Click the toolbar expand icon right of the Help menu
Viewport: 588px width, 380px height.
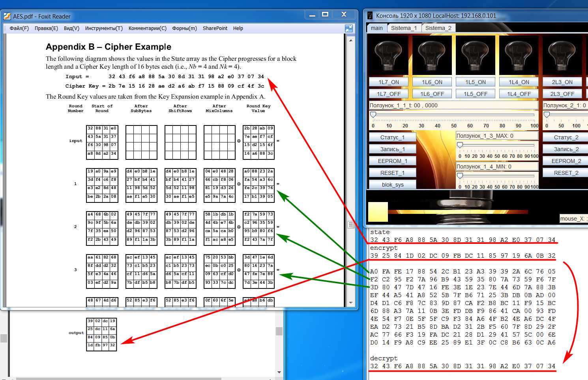tap(348, 28)
